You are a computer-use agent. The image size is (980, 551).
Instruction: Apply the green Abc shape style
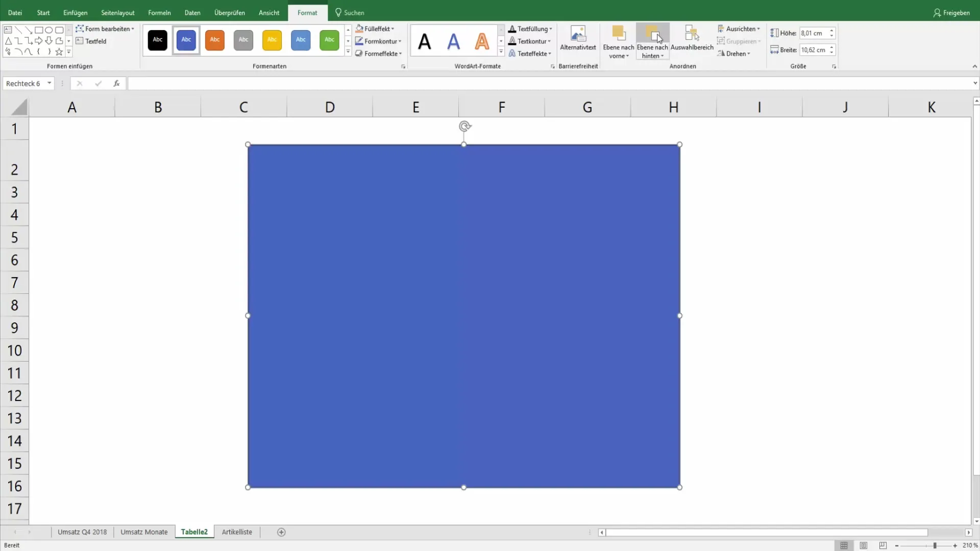[329, 40]
